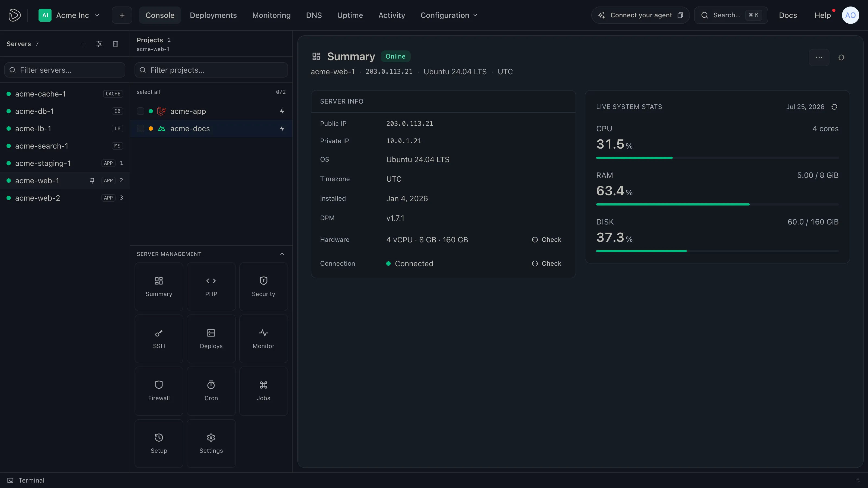Check the acme-app project checkbox
This screenshot has height=488, width=868.
[x=141, y=111]
